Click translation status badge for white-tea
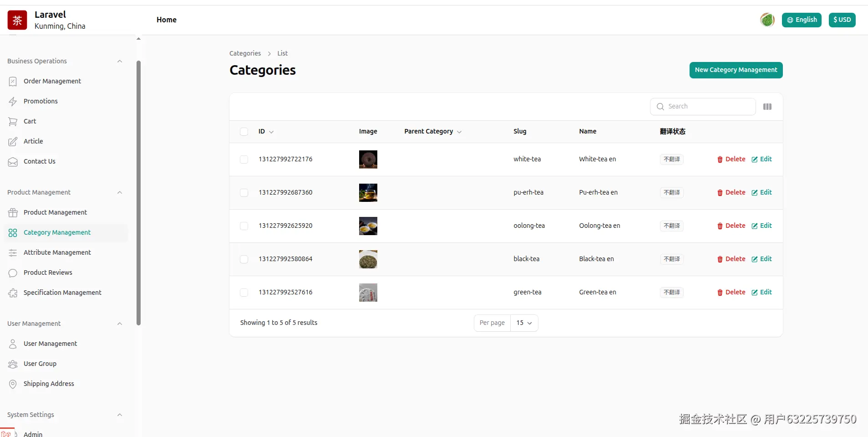The height and width of the screenshot is (437, 868). tap(671, 159)
